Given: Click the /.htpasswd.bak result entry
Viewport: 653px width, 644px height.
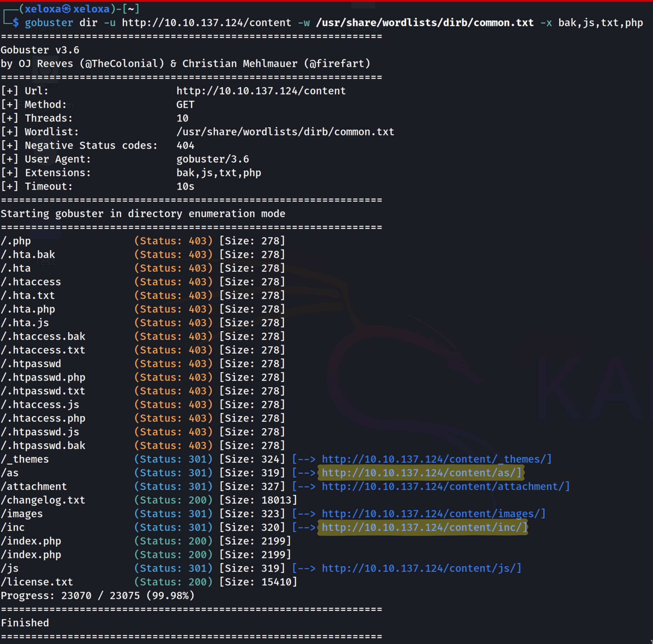Looking at the screenshot, I should click(x=43, y=446).
